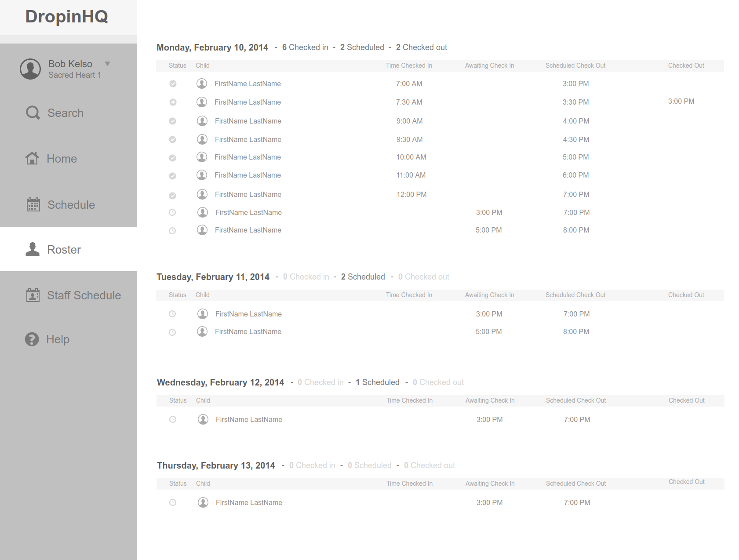Expand the dropdown arrow beside Bob Kelso
The width and height of the screenshot is (739, 560).
(107, 64)
